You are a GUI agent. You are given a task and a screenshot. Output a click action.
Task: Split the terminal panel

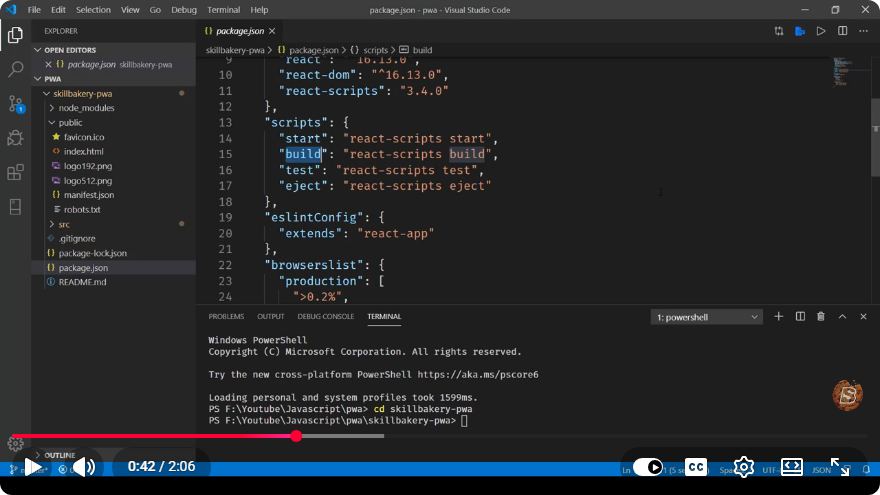tap(800, 317)
